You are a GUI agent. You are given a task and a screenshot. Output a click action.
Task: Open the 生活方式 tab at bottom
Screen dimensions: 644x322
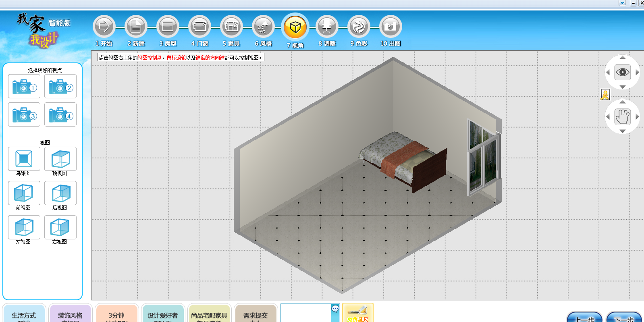[24, 315]
